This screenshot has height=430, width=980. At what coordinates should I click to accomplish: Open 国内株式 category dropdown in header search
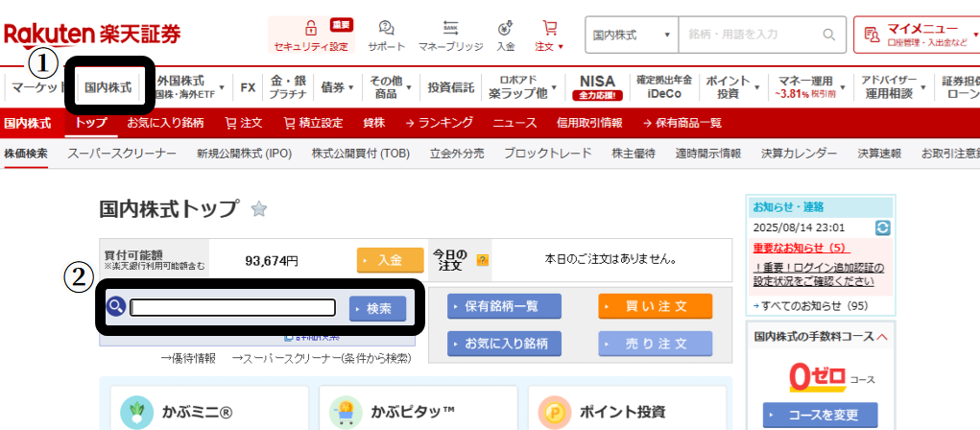[632, 35]
